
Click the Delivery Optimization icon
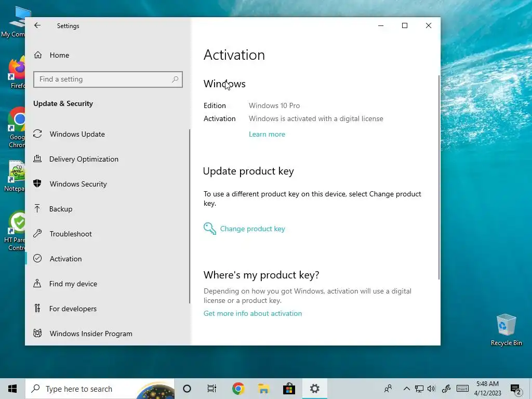[37, 158]
